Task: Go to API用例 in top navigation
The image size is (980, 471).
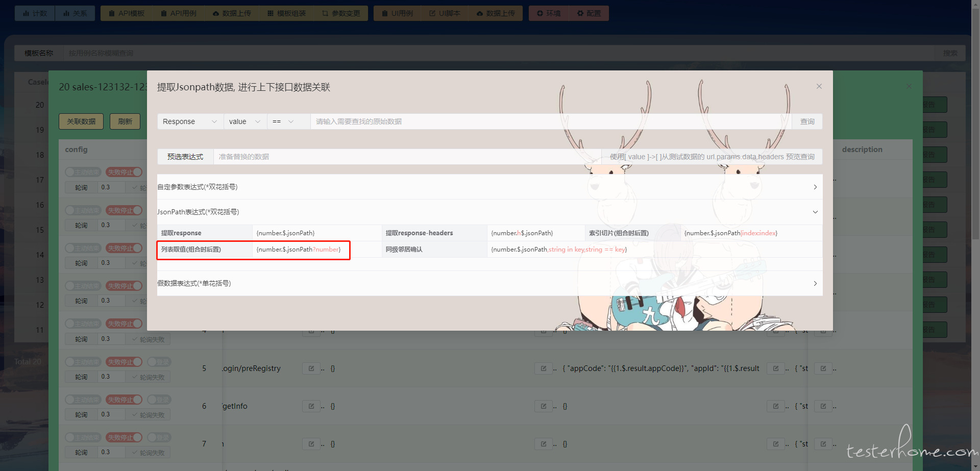Action: point(179,13)
